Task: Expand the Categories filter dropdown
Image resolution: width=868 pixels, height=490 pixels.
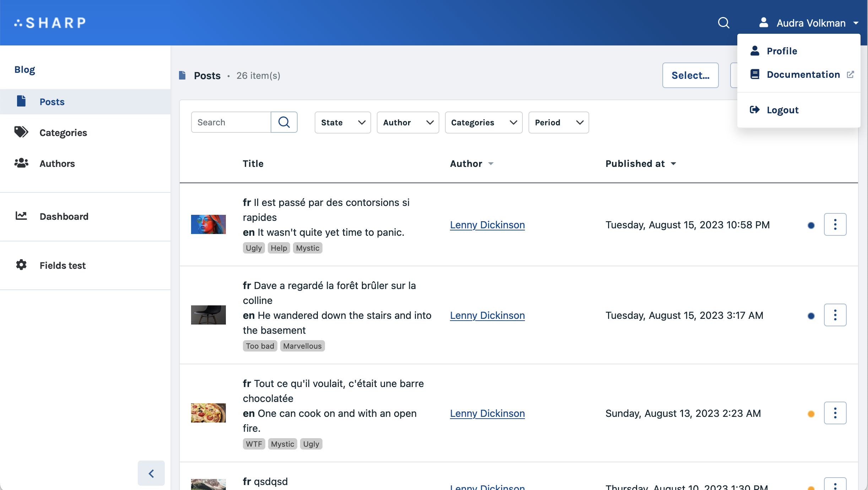Action: (483, 123)
